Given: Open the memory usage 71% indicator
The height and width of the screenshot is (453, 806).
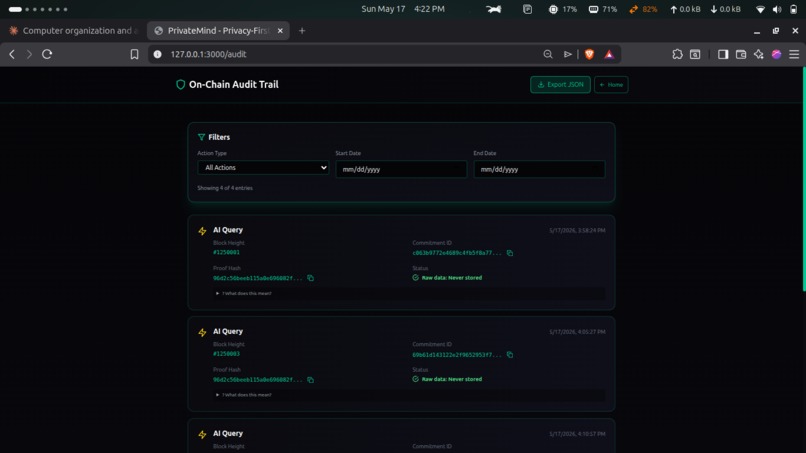Looking at the screenshot, I should [603, 9].
